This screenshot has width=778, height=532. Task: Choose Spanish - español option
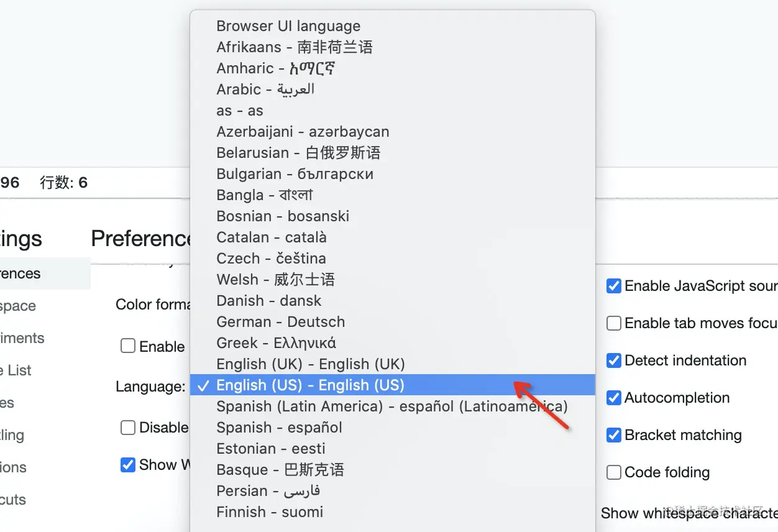point(392,428)
